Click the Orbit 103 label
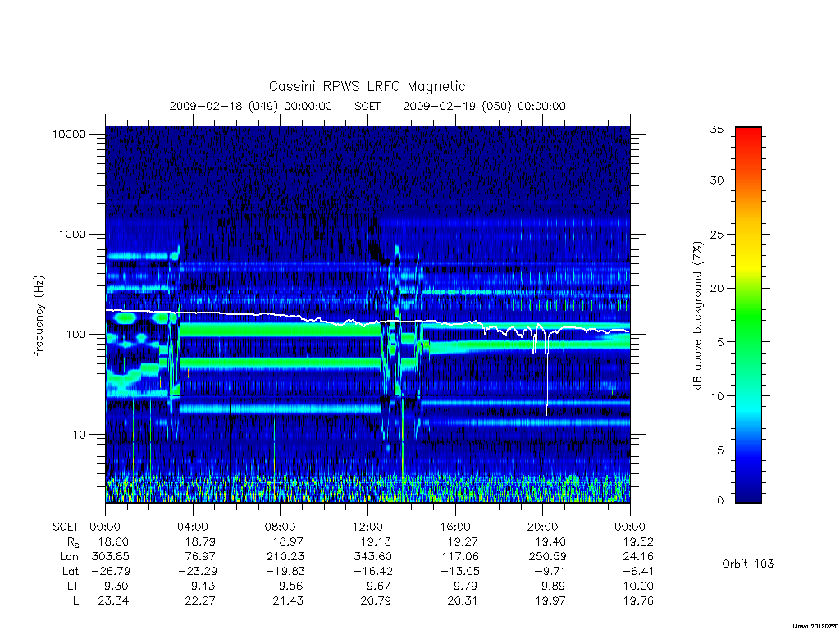 coord(748,564)
